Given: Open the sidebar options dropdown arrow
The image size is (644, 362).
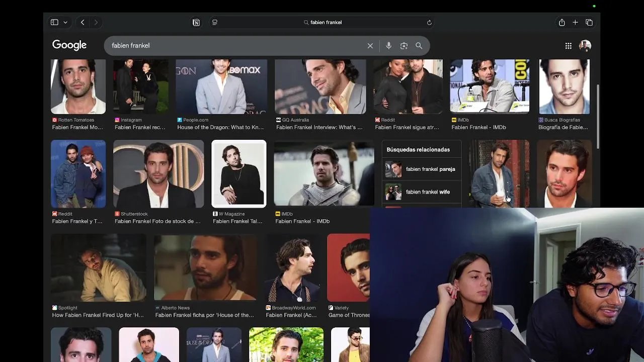Looking at the screenshot, I should tap(65, 23).
